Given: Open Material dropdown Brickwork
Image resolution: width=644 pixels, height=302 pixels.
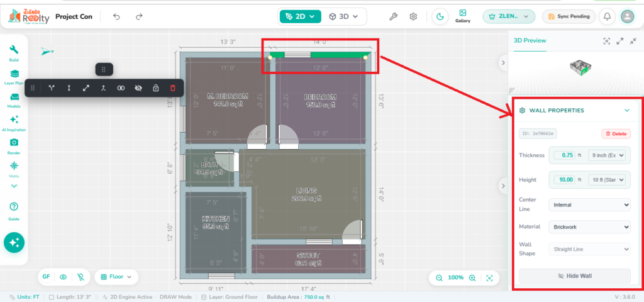Looking at the screenshot, I should tap(589, 226).
